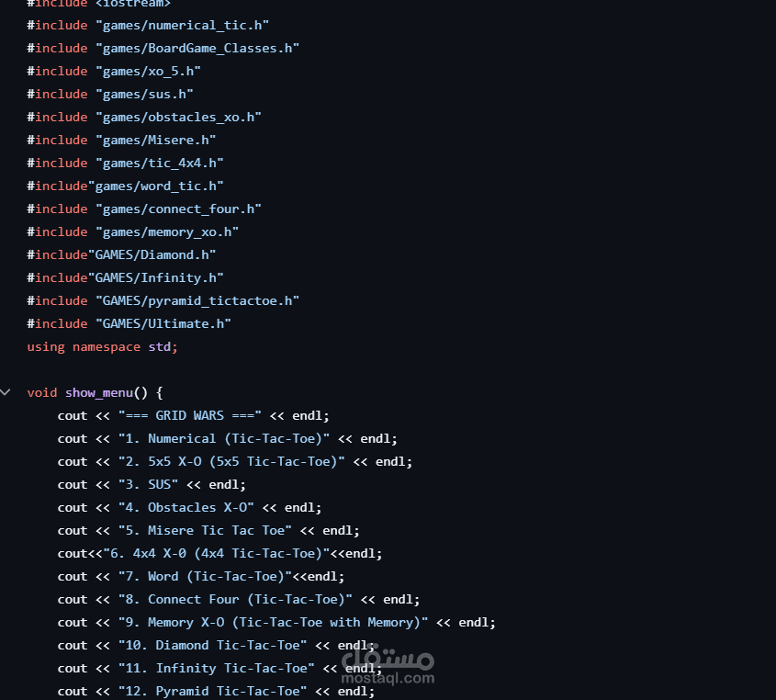Collapse the show_menu function fold chevron
This screenshot has width=776, height=700.
[x=6, y=392]
